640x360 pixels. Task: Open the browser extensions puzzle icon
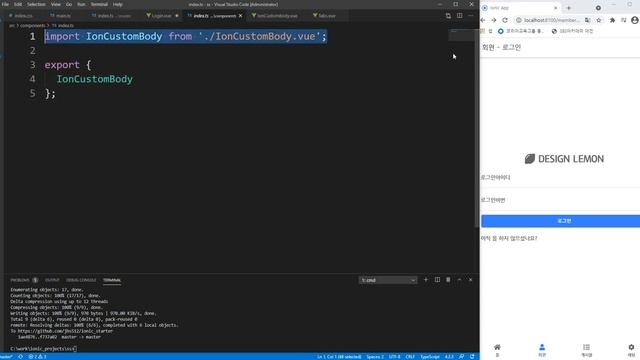612,20
